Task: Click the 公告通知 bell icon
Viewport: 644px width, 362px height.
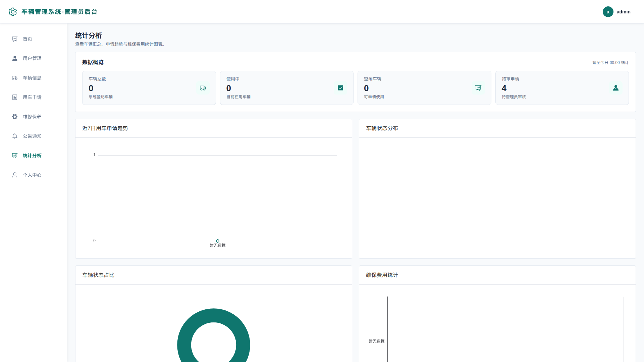Action: [x=15, y=136]
